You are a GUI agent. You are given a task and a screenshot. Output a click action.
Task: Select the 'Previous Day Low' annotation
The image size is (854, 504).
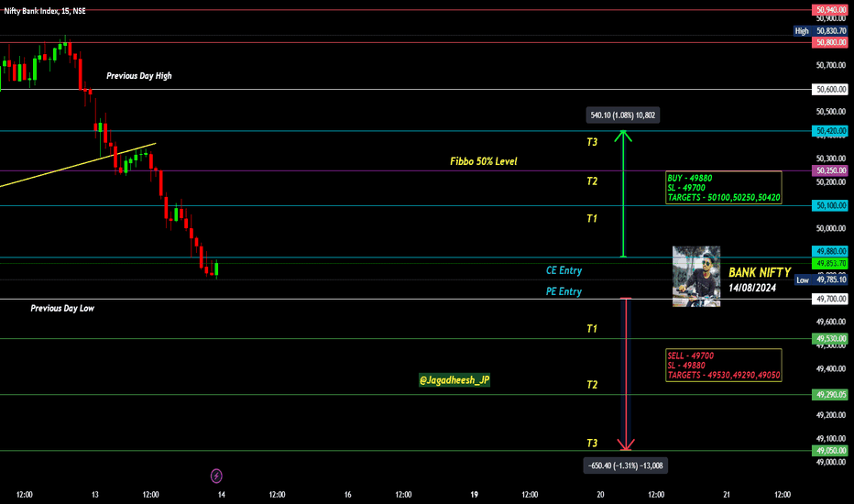click(x=62, y=309)
